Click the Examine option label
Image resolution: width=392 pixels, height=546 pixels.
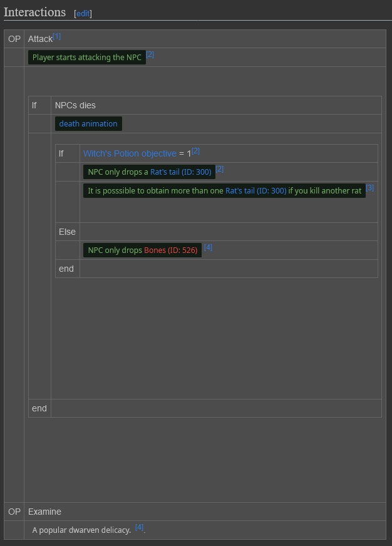click(x=44, y=512)
